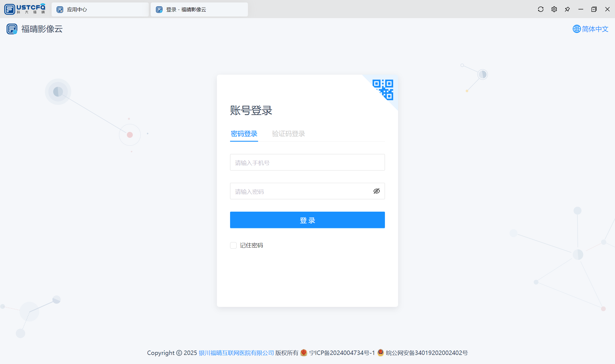This screenshot has height=364, width=615.
Task: Click the 宁ICP备2024004734号-1 link
Action: tap(342, 353)
